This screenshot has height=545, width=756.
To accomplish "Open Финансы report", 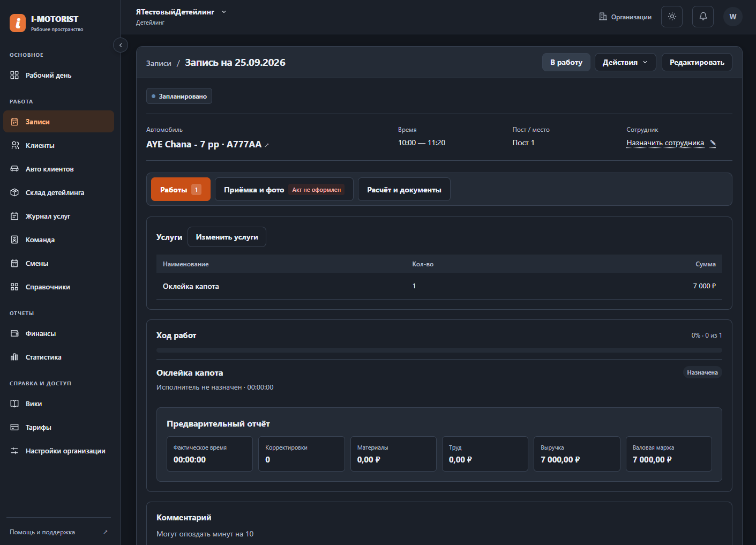I will coord(58,333).
